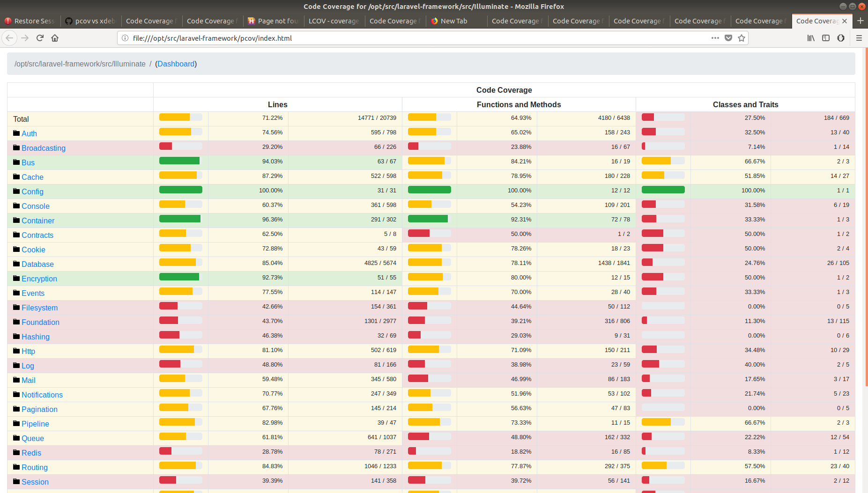Open the Redis directory link
This screenshot has height=493, width=868.
click(x=31, y=453)
